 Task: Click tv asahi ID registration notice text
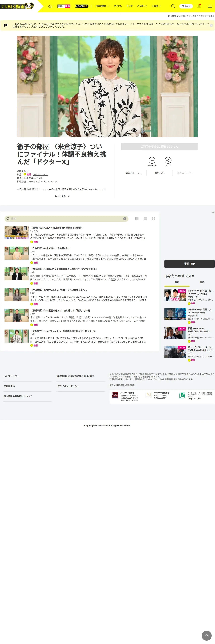pos(191,16)
